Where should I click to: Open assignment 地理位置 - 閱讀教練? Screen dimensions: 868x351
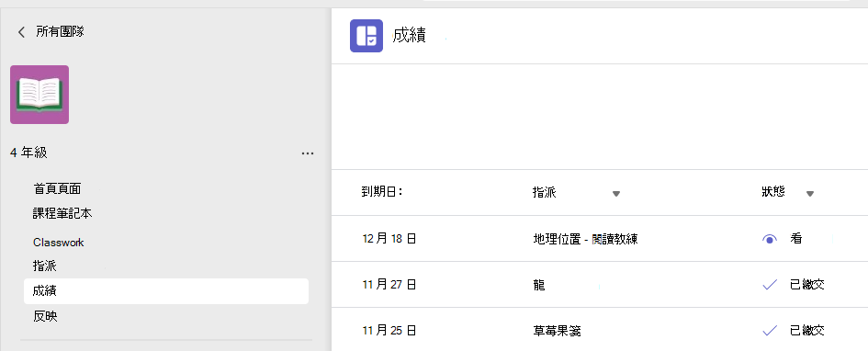(585, 239)
